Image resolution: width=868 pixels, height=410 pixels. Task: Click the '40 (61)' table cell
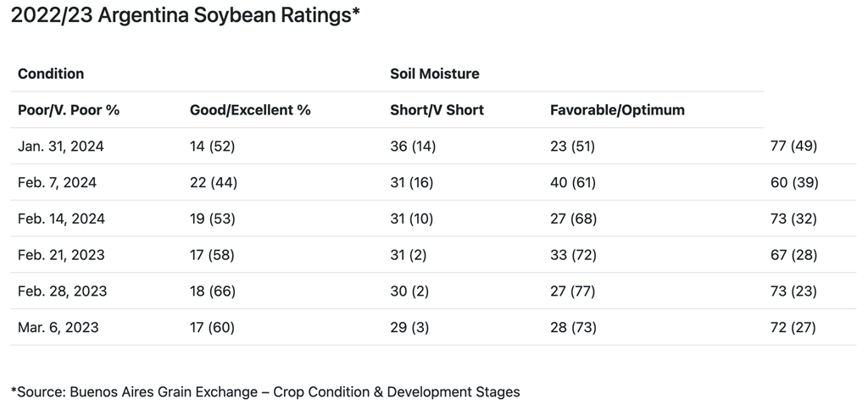[x=573, y=182]
